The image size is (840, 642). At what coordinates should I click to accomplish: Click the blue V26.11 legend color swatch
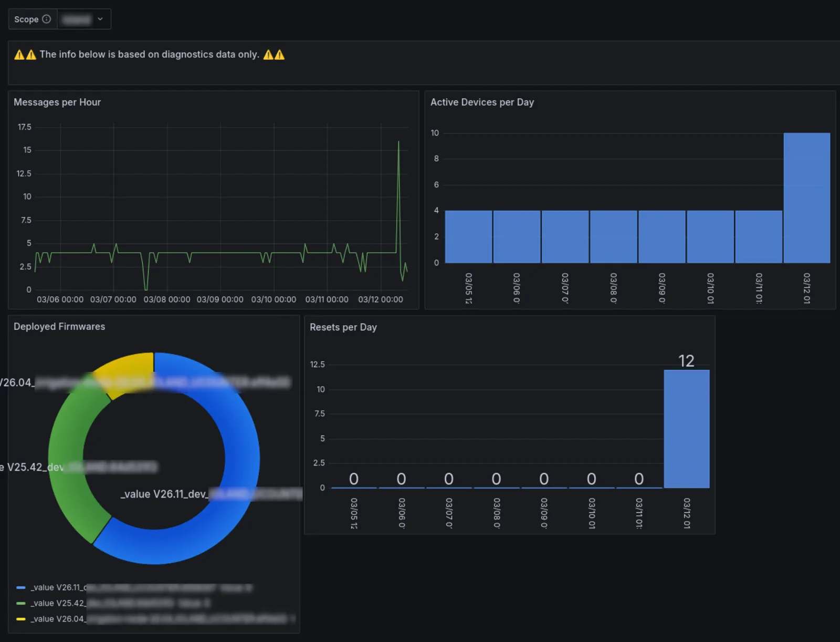click(x=21, y=587)
